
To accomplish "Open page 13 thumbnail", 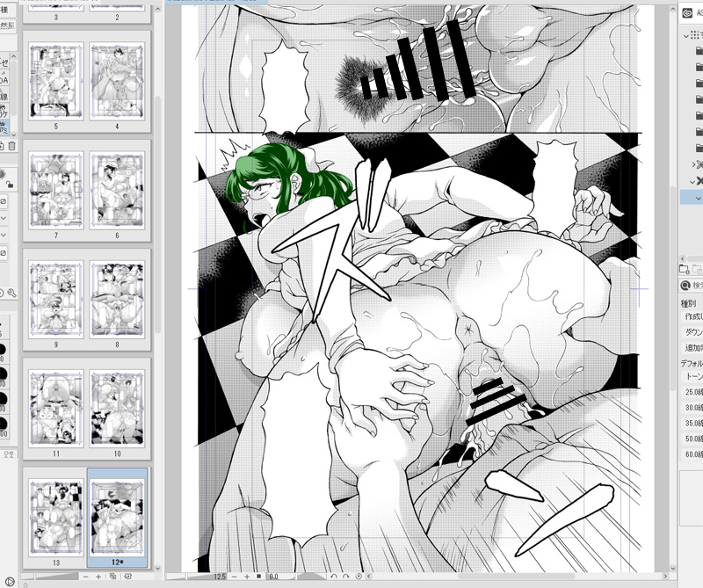I will (x=56, y=517).
